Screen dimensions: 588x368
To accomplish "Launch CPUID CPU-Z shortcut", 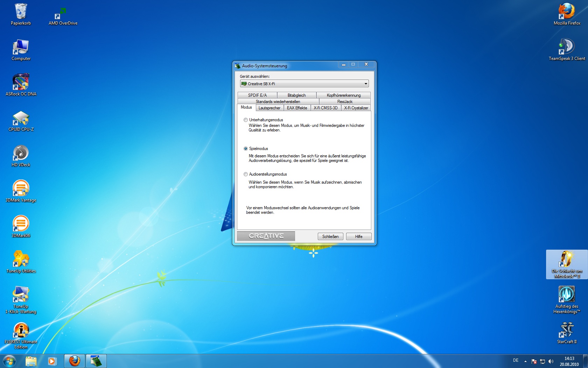I will pos(21,121).
